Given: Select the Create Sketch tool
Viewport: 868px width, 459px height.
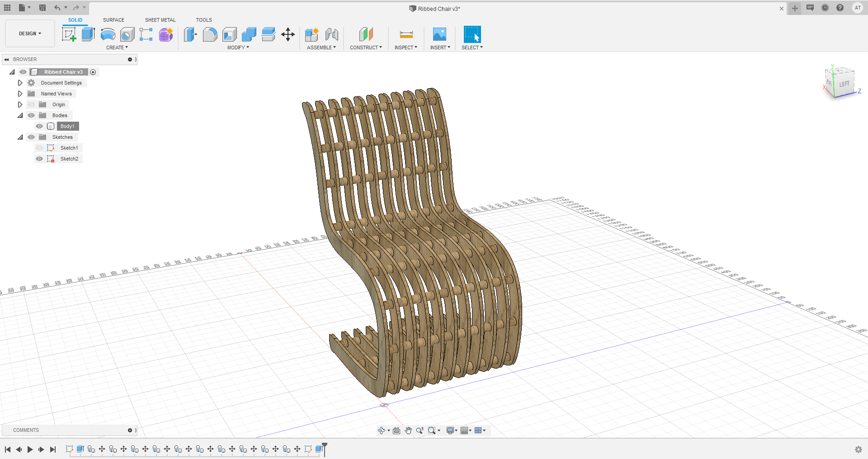Looking at the screenshot, I should tap(69, 34).
